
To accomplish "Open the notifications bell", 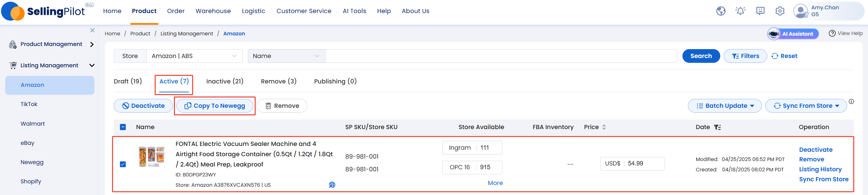I will point(740,11).
